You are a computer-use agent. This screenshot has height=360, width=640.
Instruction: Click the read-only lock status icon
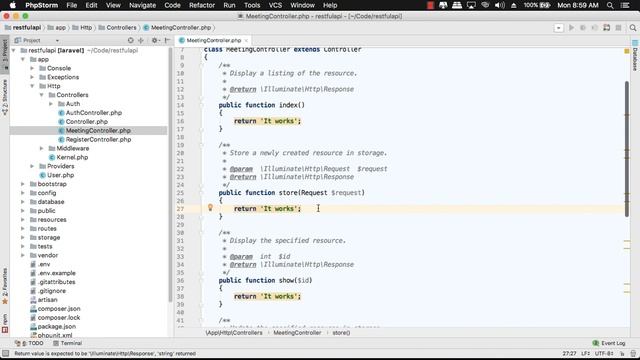(622, 353)
